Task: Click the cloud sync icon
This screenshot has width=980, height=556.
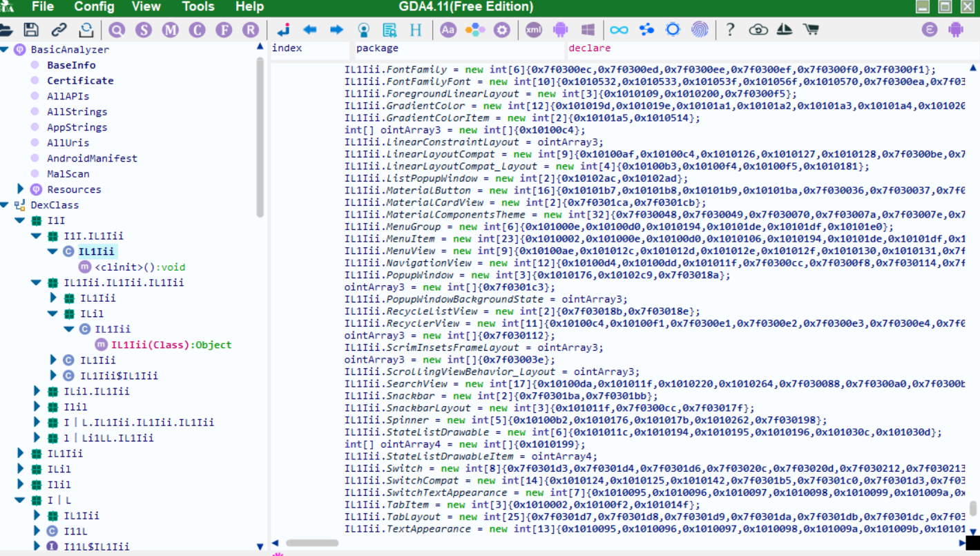Action: [758, 30]
